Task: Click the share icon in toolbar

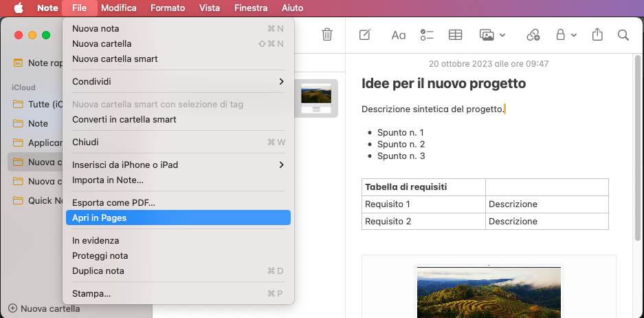Action: point(597,34)
